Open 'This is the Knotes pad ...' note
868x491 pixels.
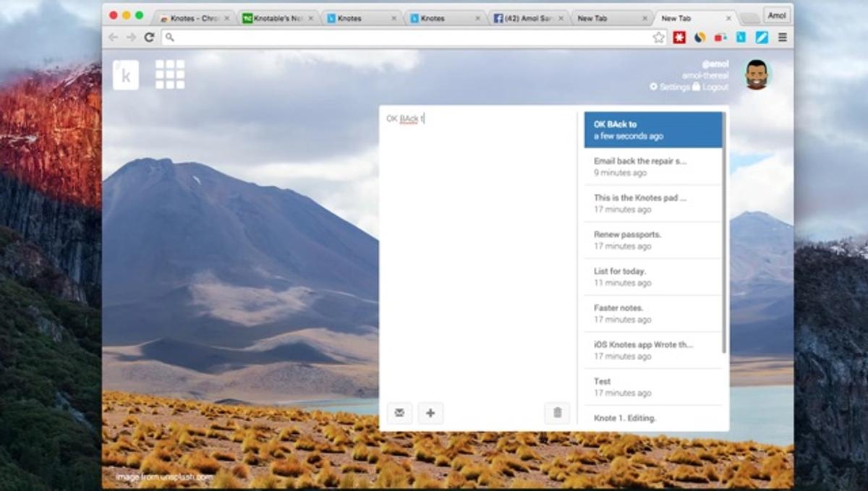tap(653, 203)
